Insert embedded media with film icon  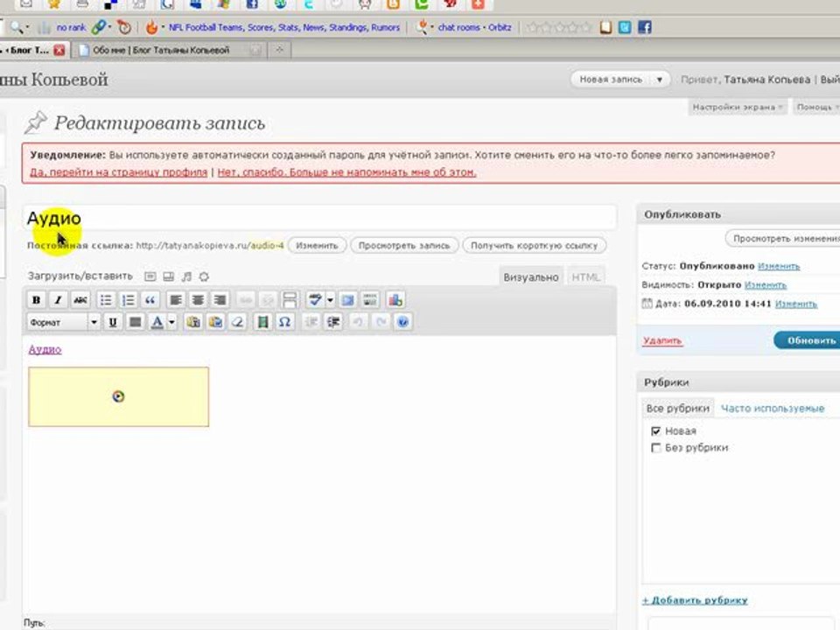click(262, 322)
